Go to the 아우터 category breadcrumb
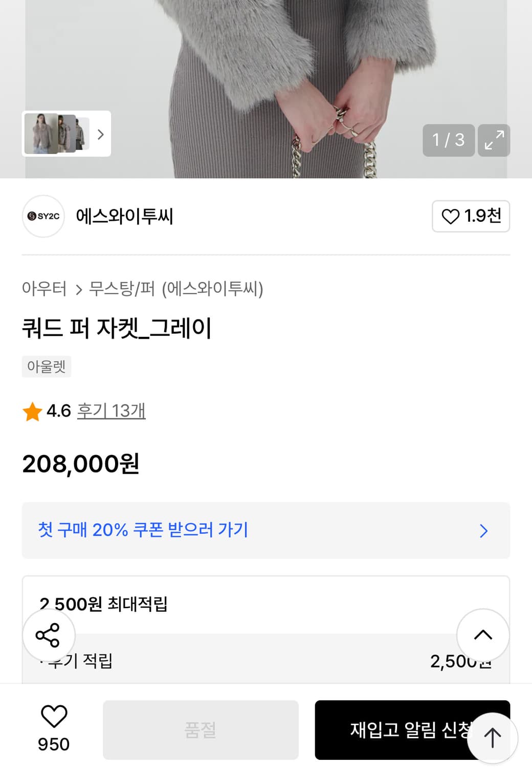532x768 pixels. click(x=44, y=289)
